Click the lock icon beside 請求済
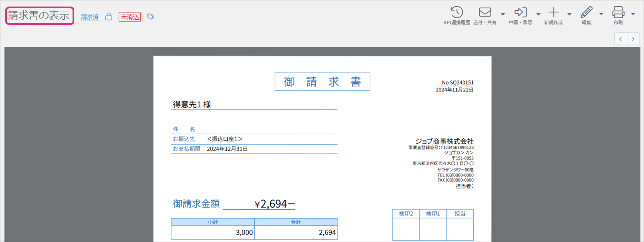Image resolution: width=644 pixels, height=242 pixels. [x=108, y=17]
